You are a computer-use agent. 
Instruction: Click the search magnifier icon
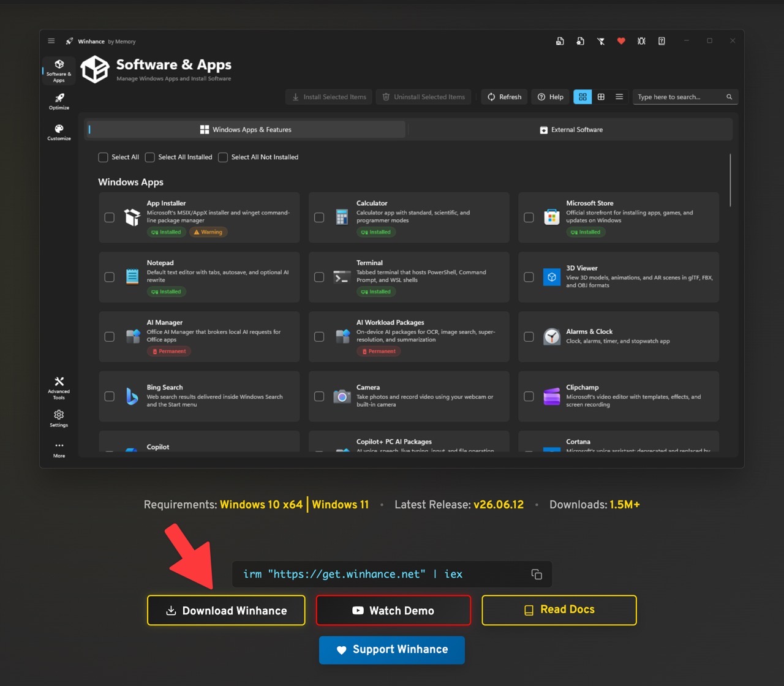point(729,97)
